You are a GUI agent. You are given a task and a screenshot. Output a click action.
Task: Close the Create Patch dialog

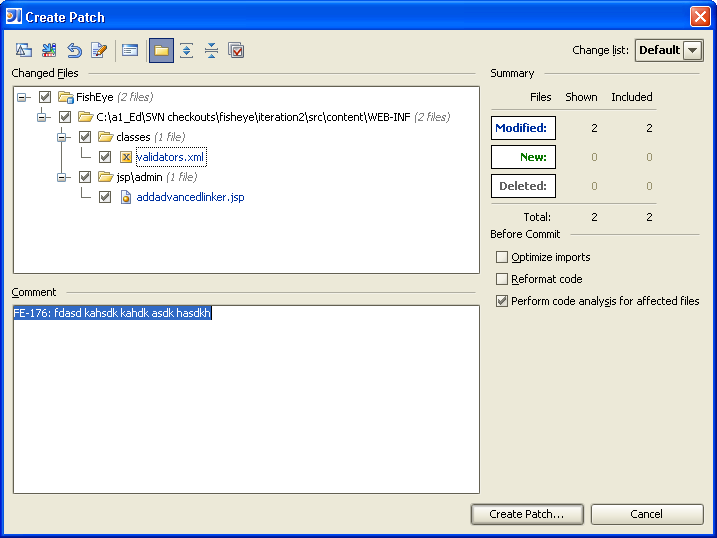click(x=700, y=16)
